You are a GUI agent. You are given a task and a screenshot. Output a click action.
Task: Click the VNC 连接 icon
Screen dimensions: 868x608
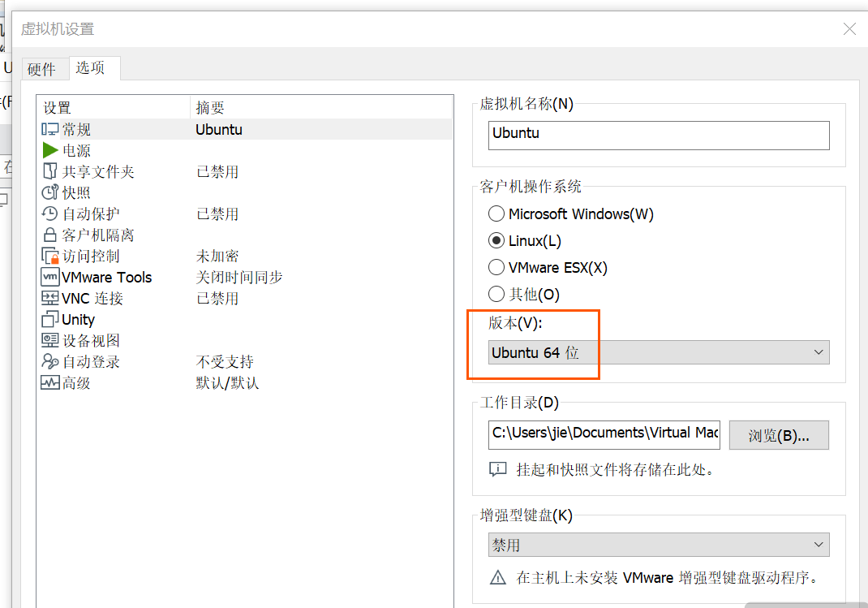point(49,298)
